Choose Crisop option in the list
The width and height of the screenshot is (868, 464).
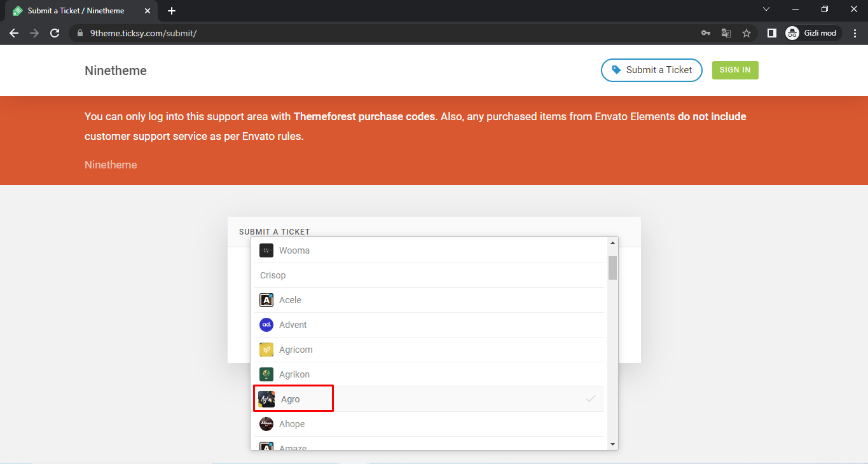coord(273,275)
